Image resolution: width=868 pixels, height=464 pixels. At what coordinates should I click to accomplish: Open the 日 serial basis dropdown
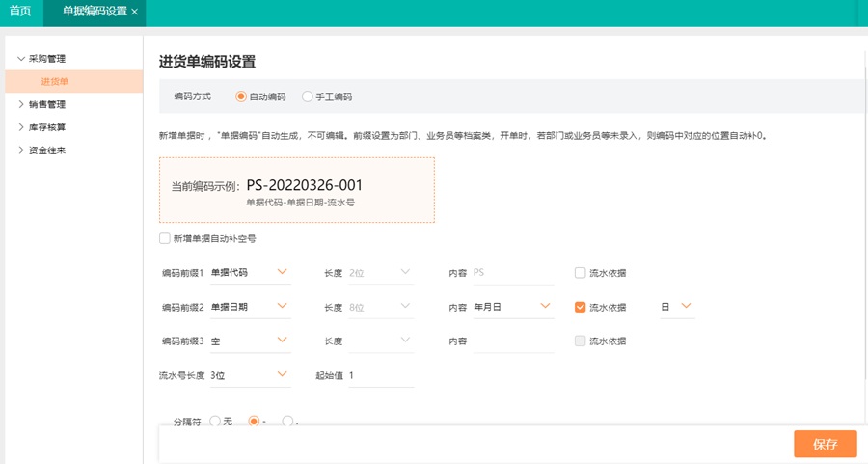[x=677, y=307]
